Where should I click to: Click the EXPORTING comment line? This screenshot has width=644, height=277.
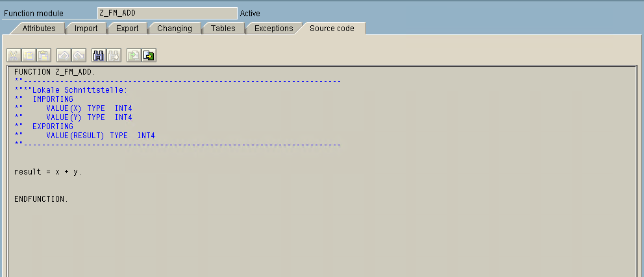click(44, 126)
